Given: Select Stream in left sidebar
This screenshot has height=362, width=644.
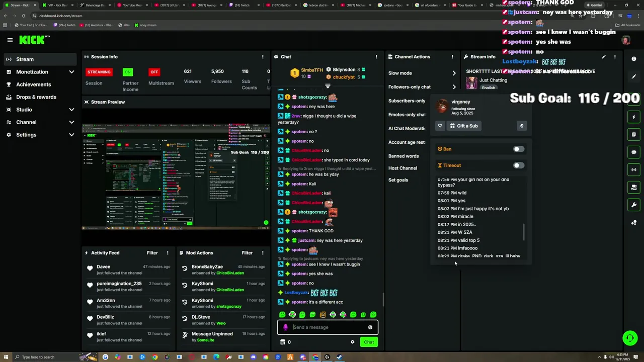Looking at the screenshot, I should point(40,59).
